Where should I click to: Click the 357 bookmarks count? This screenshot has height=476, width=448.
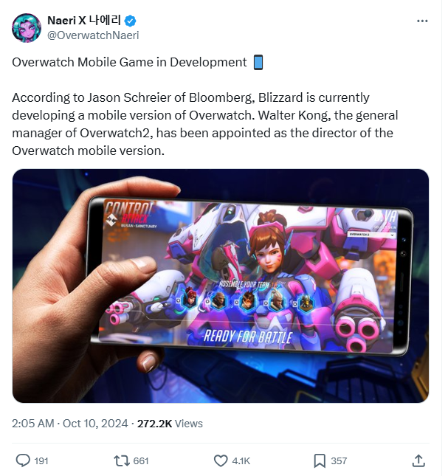tap(339, 461)
